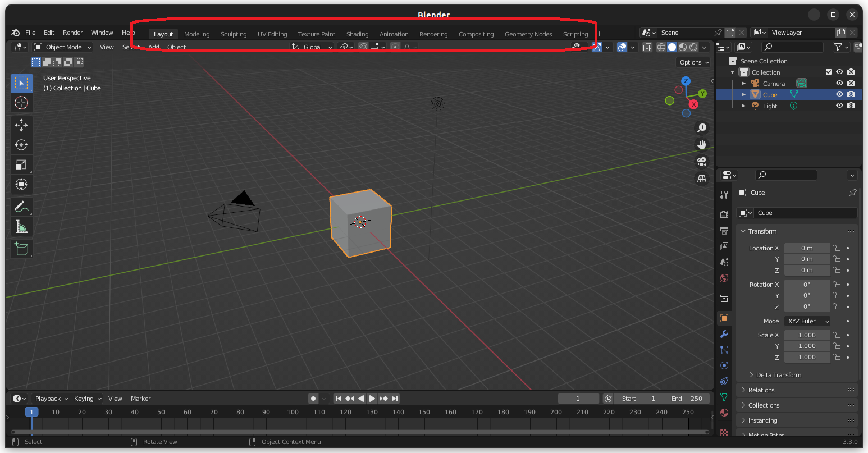This screenshot has width=868, height=453.
Task: Zoom the viewport with the magnifier icon
Action: 701,128
